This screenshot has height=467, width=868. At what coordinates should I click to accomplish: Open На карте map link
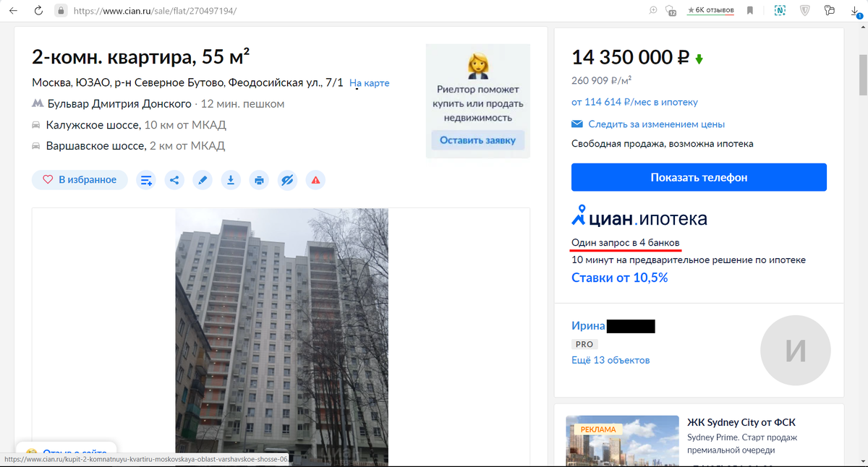pyautogui.click(x=370, y=83)
